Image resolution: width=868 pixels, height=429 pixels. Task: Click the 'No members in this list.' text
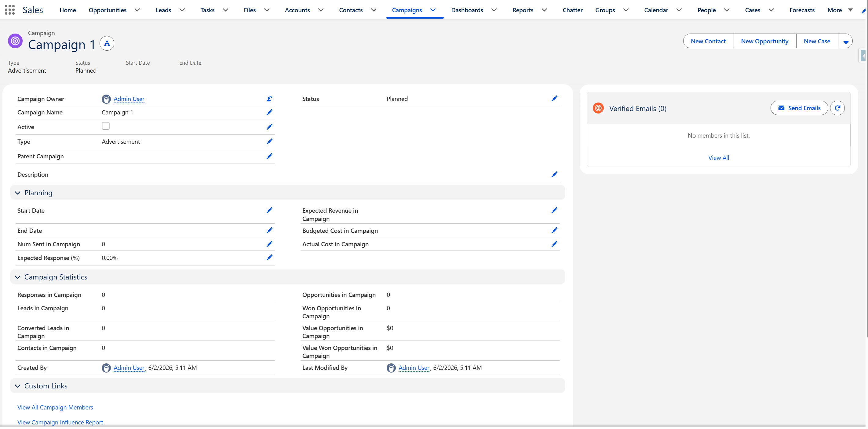tap(719, 136)
